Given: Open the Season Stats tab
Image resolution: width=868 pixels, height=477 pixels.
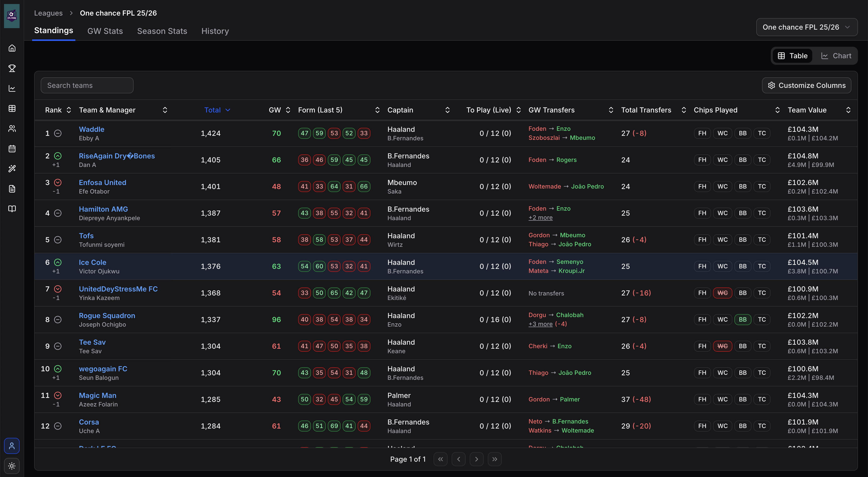Looking at the screenshot, I should [162, 31].
